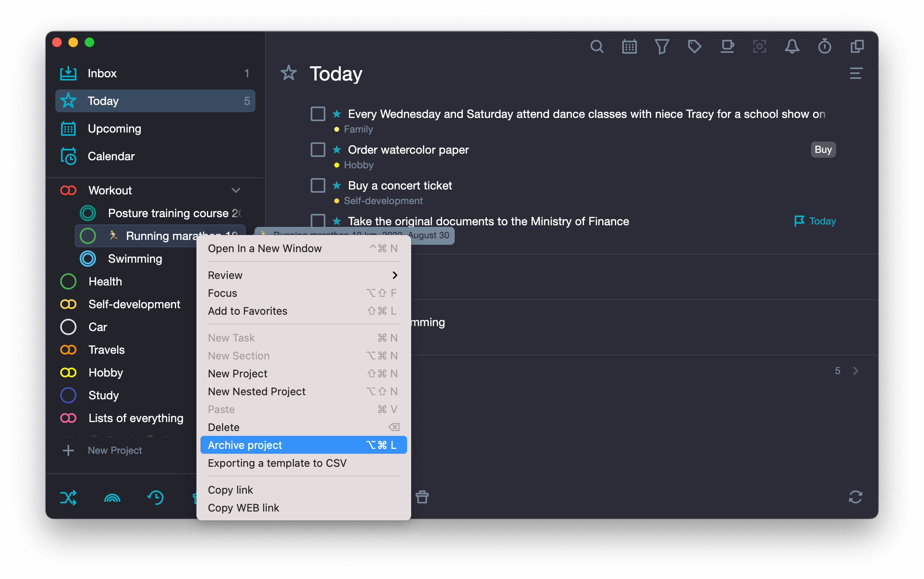Image resolution: width=924 pixels, height=579 pixels.
Task: Select Swimming project in sidebar
Action: tap(135, 259)
